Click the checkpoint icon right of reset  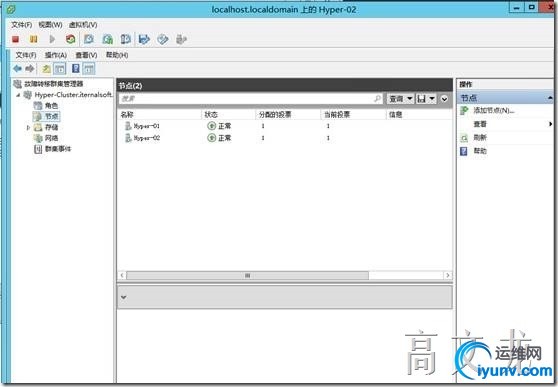[89, 39]
